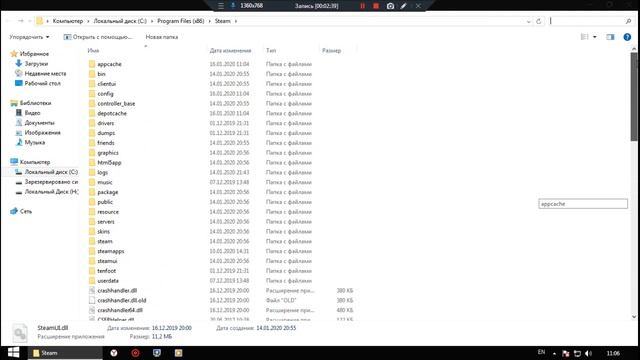Screen dimensions: 640x360
Task: Sort by the Размер column header
Action: (331, 51)
